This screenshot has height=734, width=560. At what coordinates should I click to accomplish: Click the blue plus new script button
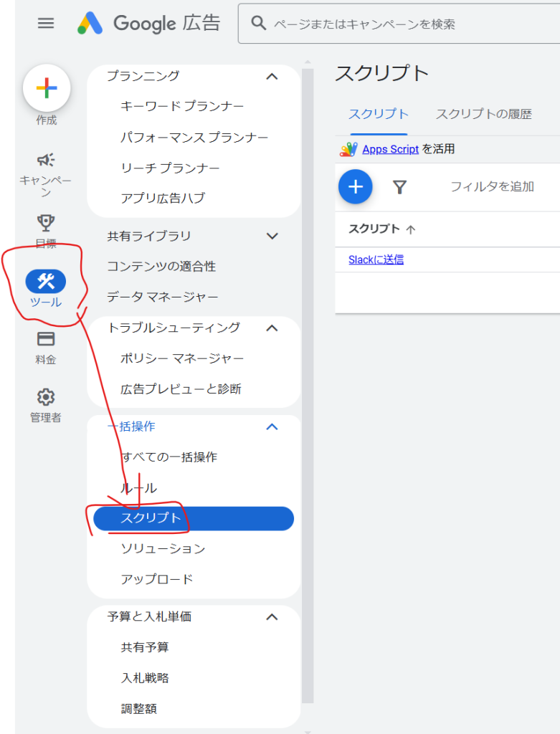point(356,187)
